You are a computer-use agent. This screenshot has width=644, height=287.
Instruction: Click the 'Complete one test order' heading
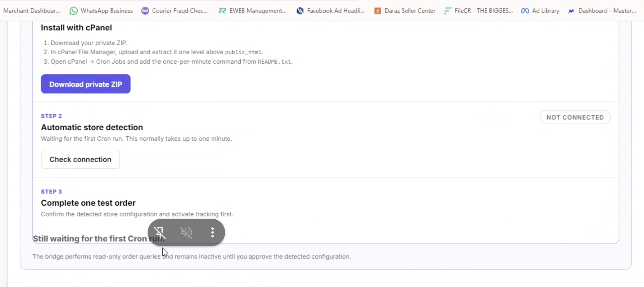88,203
